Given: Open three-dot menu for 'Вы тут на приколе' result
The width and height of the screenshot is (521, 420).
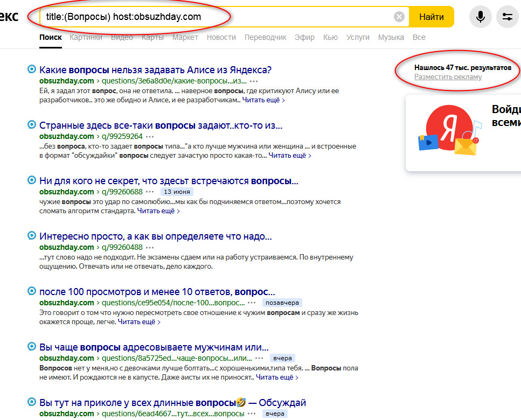Looking at the screenshot, I should (x=252, y=414).
